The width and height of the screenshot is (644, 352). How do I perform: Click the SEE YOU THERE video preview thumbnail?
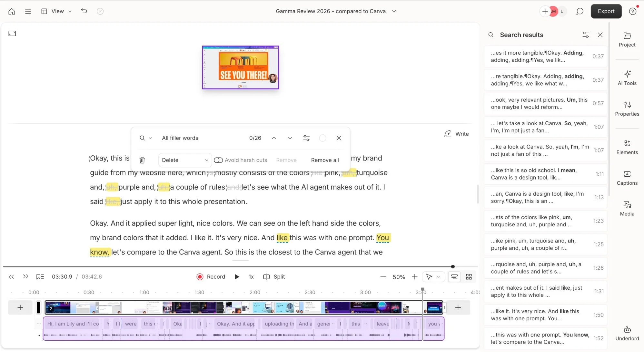tap(240, 67)
